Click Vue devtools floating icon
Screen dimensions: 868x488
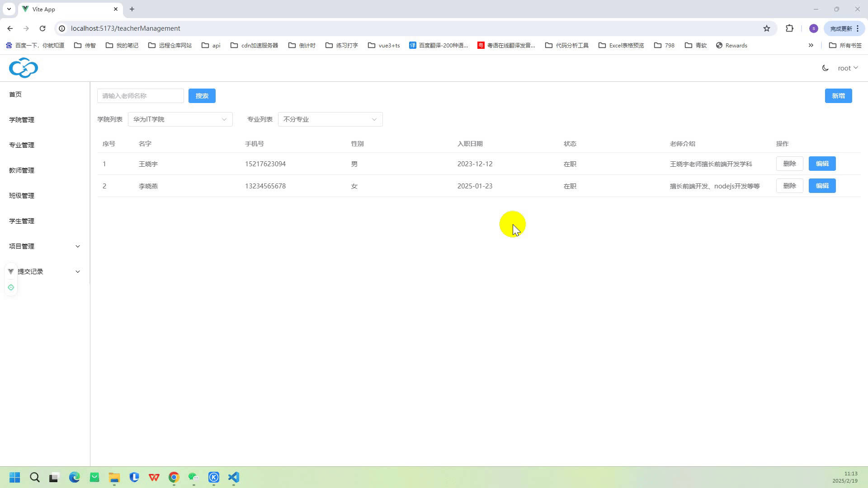(11, 272)
